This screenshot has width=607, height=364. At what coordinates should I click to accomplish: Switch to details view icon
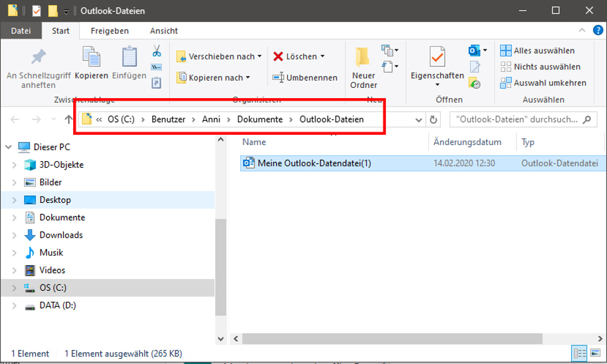579,353
